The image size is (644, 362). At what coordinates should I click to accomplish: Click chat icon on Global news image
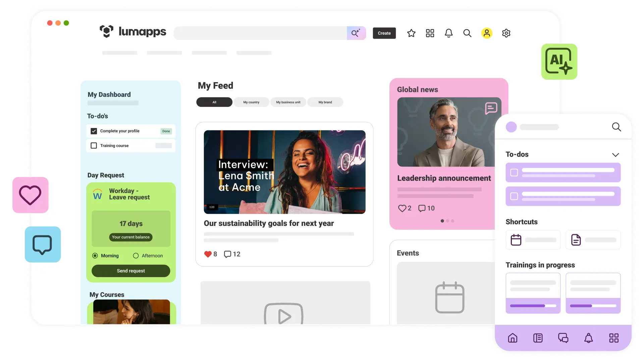[x=491, y=108]
